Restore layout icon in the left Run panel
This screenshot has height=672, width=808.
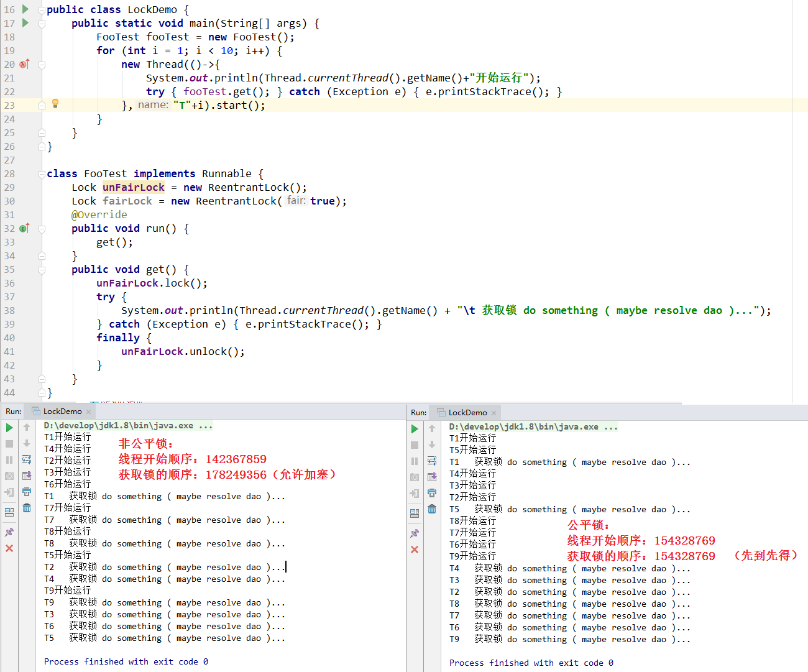tap(9, 513)
